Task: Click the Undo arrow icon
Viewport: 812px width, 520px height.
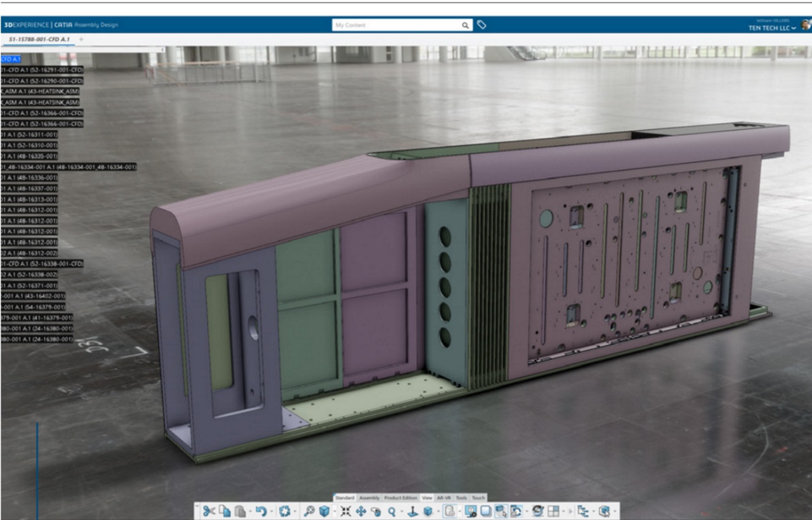Action: pos(260,511)
